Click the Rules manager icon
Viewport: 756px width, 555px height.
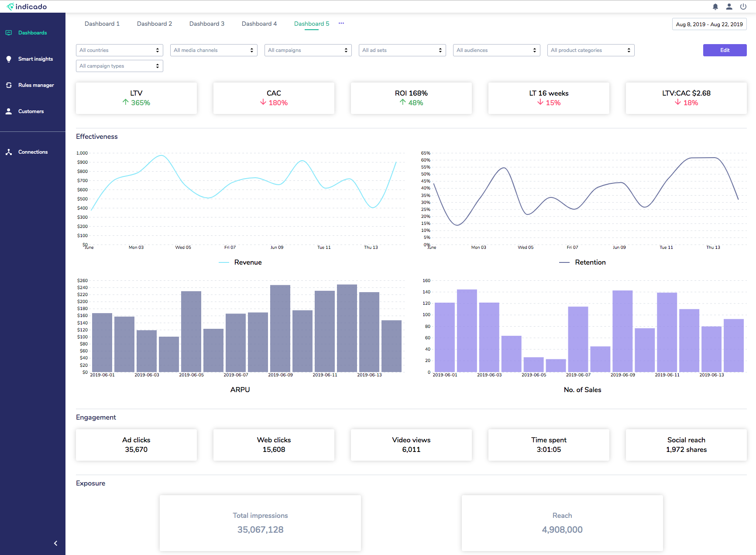[9, 85]
